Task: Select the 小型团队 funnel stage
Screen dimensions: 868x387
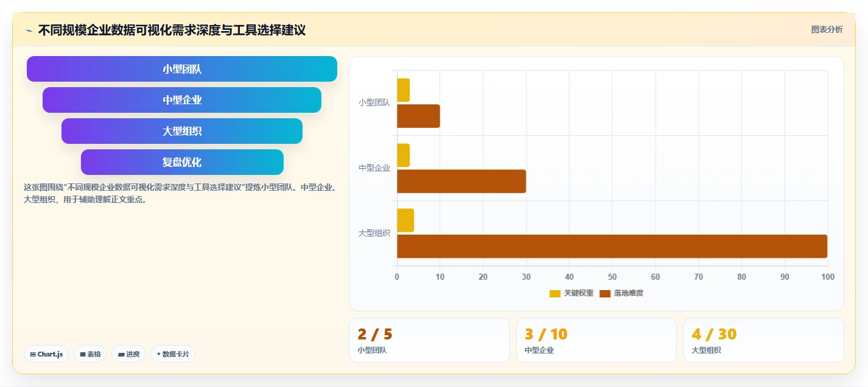Action: point(182,69)
